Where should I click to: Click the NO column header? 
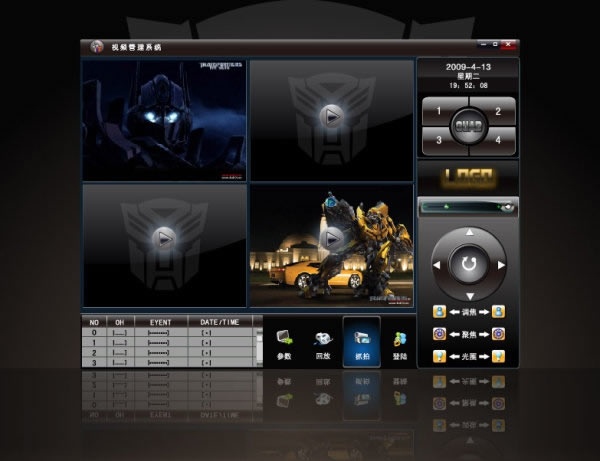(x=94, y=322)
